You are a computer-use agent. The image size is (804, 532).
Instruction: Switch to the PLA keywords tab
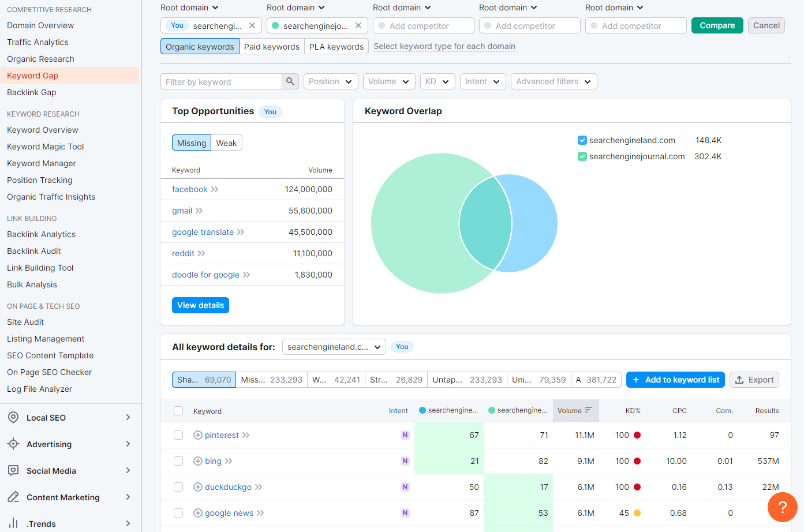coord(336,47)
